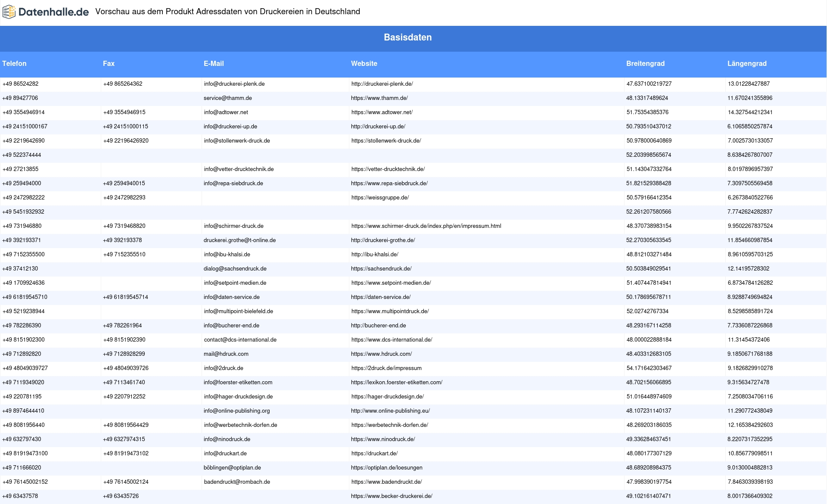Screen dimensions: 827x504
Task: Select fax number +49 7152355510
Action: point(124,255)
